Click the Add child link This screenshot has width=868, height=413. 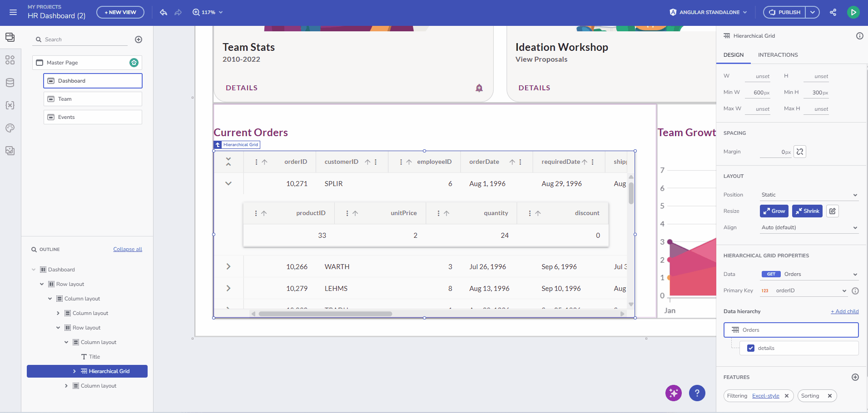pos(844,311)
